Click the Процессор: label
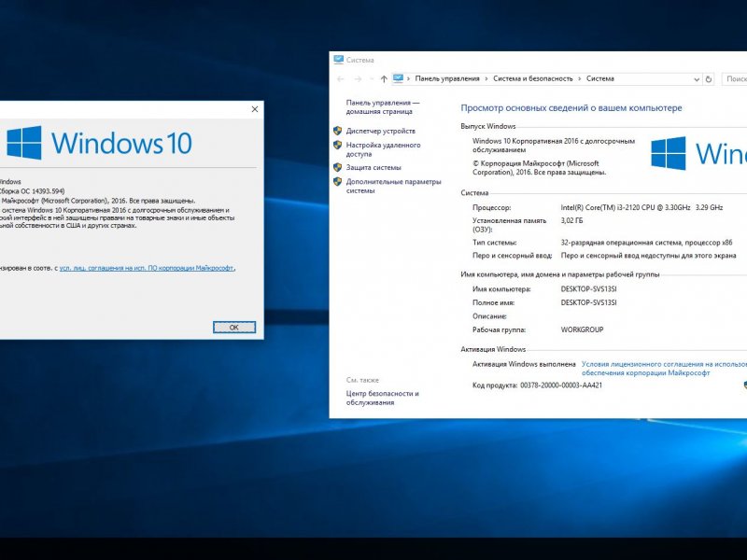 tap(491, 207)
